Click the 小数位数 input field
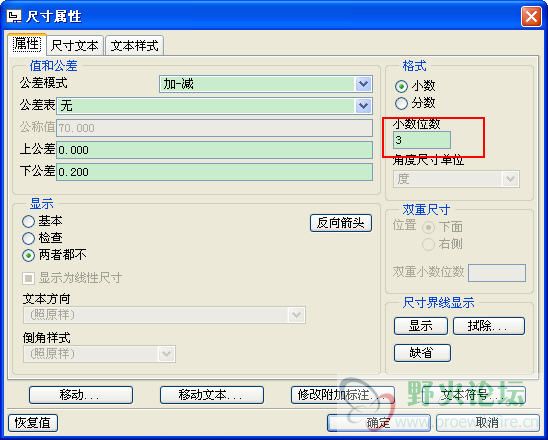Image resolution: width=548 pixels, height=440 pixels. tap(421, 140)
